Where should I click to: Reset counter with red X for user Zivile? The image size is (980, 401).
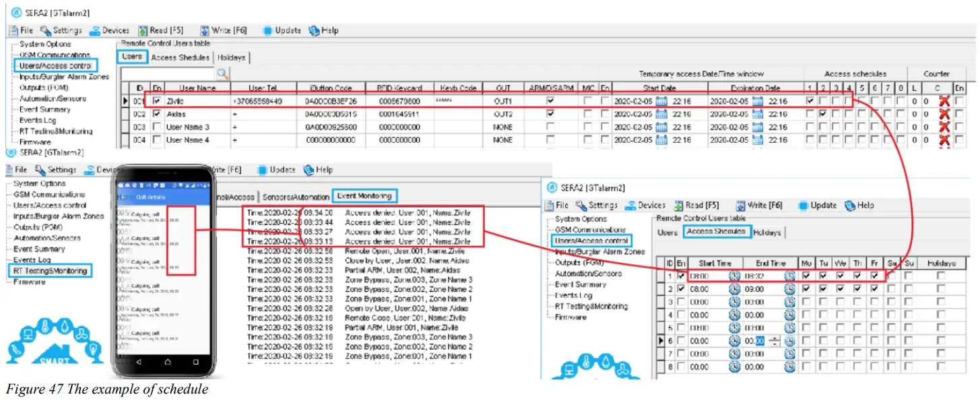tap(945, 101)
